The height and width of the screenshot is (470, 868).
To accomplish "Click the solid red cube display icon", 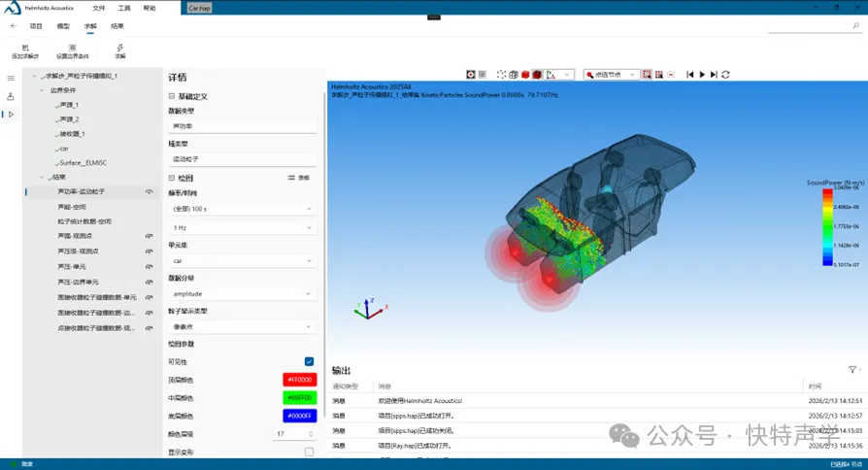I will (525, 74).
